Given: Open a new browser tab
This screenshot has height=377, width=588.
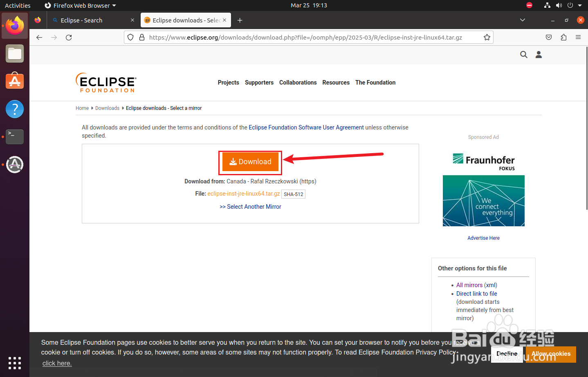Looking at the screenshot, I should 240,20.
